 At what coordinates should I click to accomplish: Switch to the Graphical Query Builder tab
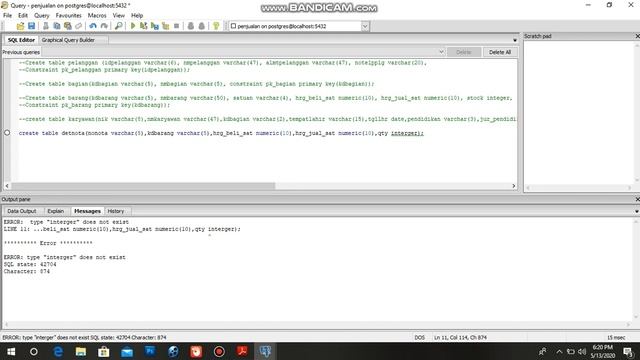68,40
